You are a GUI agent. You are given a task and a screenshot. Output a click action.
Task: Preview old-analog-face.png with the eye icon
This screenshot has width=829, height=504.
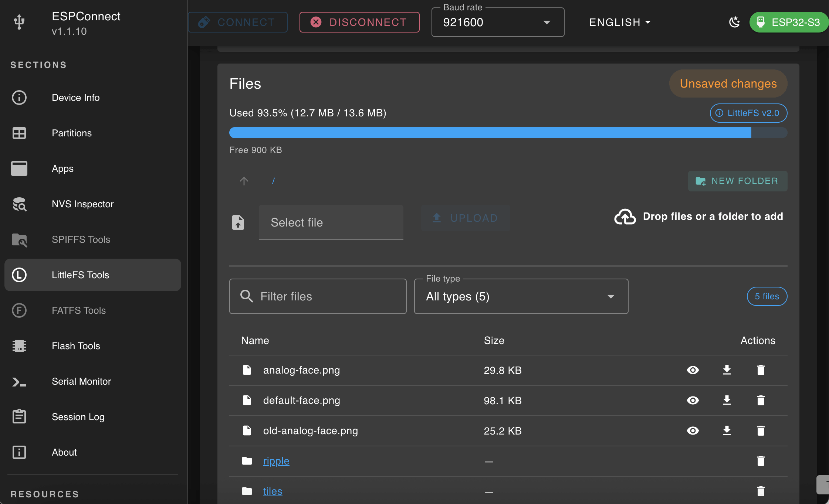coord(693,430)
